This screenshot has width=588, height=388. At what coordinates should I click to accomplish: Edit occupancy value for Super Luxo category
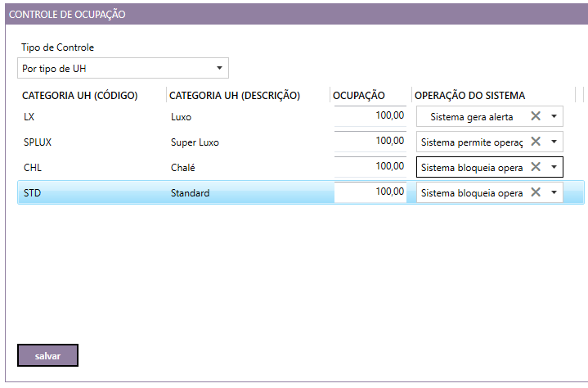tap(370, 142)
